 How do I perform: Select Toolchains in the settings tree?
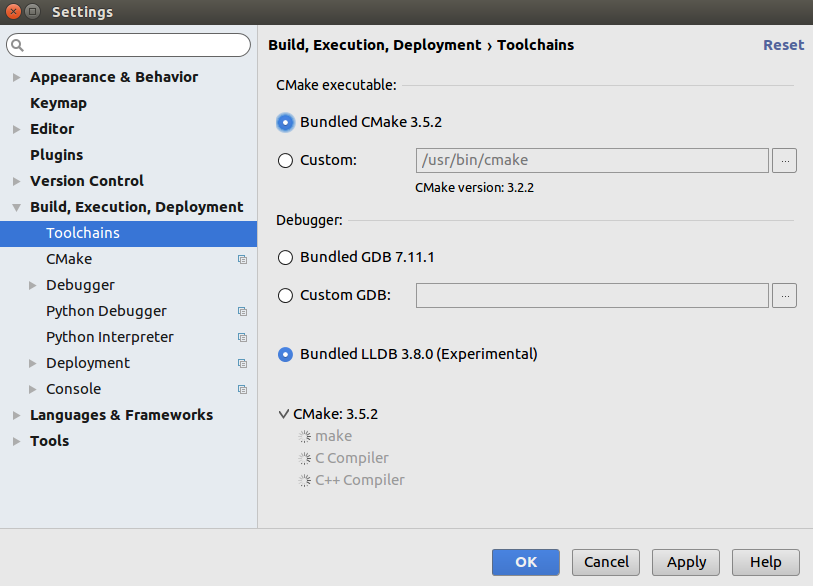128,233
